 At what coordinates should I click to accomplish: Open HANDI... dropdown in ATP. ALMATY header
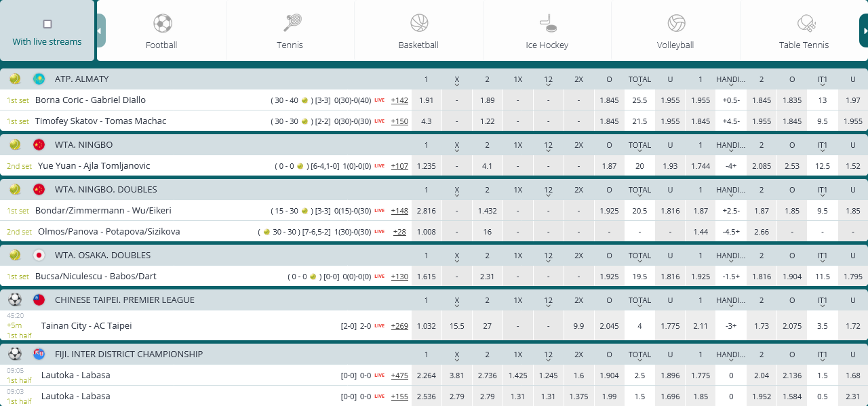click(731, 81)
